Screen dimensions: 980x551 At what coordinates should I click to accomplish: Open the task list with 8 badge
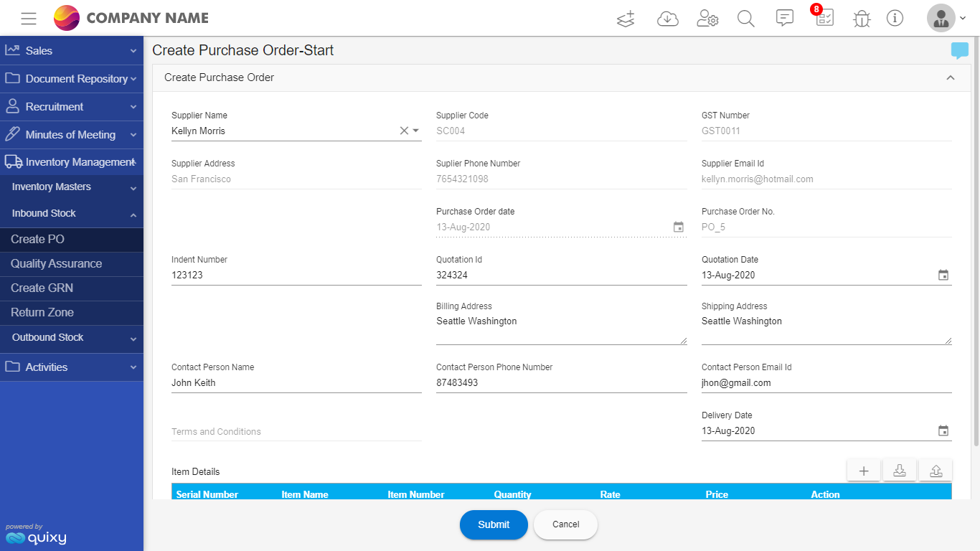pyautogui.click(x=824, y=17)
